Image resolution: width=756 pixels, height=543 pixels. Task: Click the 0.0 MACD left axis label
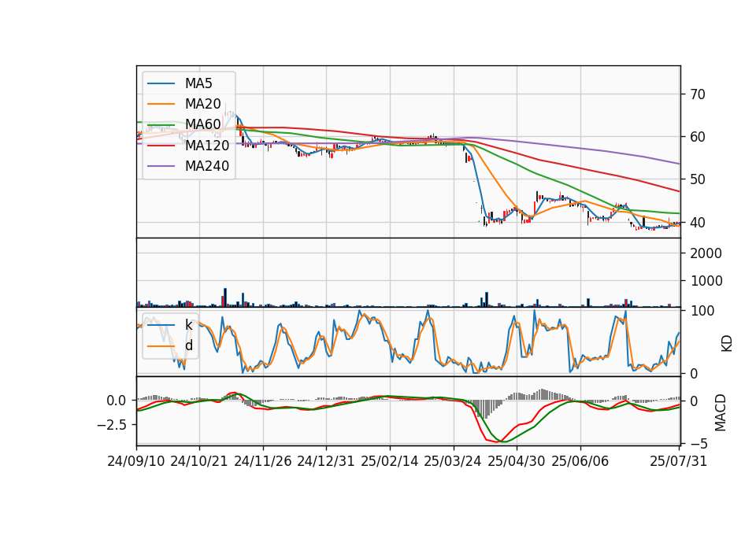click(117, 401)
